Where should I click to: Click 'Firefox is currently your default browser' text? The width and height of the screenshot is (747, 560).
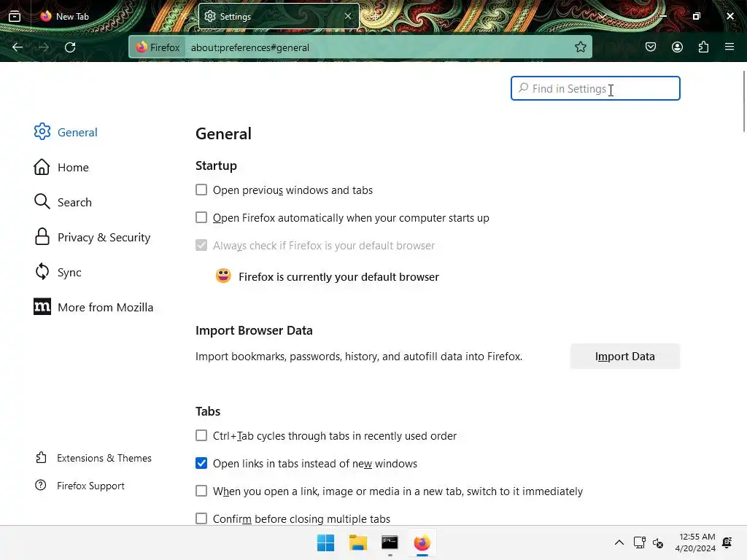(338, 276)
